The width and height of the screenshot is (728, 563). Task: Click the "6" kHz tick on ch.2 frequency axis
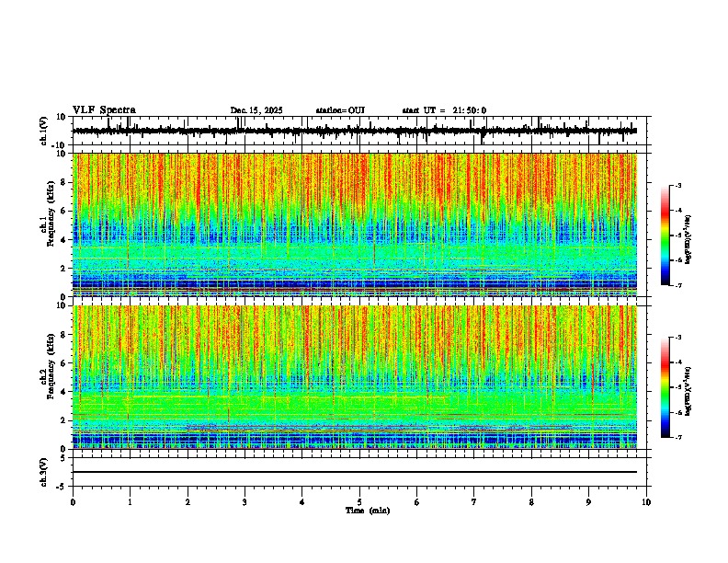click(x=63, y=363)
